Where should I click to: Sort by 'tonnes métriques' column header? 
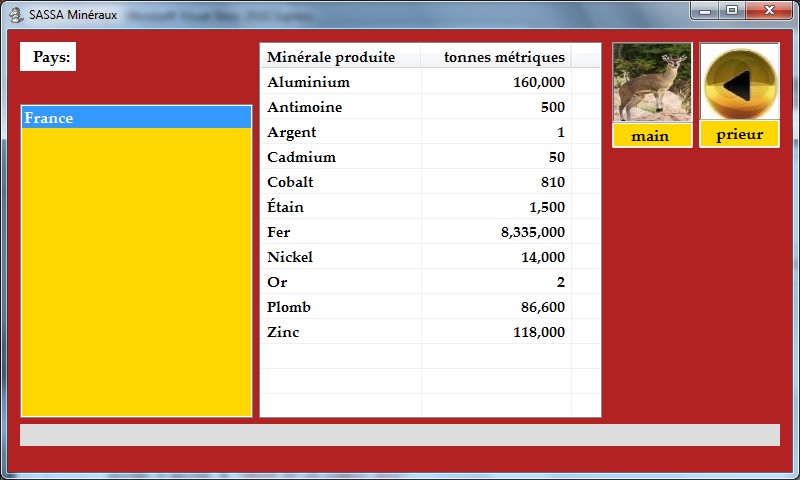tap(497, 57)
